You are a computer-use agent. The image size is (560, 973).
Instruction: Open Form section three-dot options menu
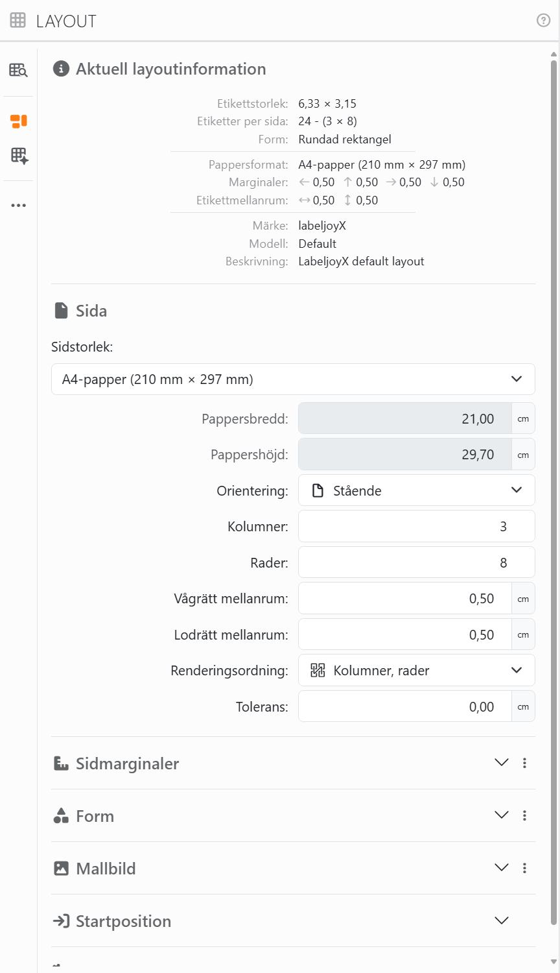coord(524,815)
